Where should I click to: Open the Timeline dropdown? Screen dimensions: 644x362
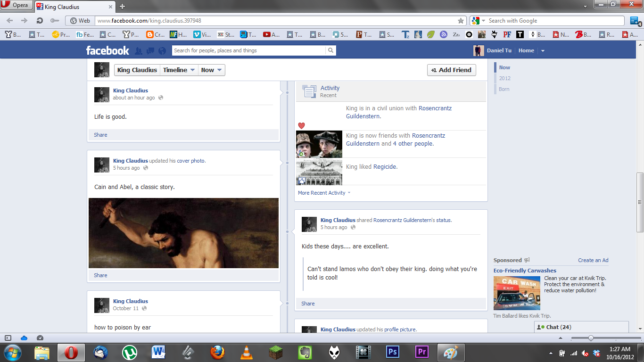click(179, 70)
